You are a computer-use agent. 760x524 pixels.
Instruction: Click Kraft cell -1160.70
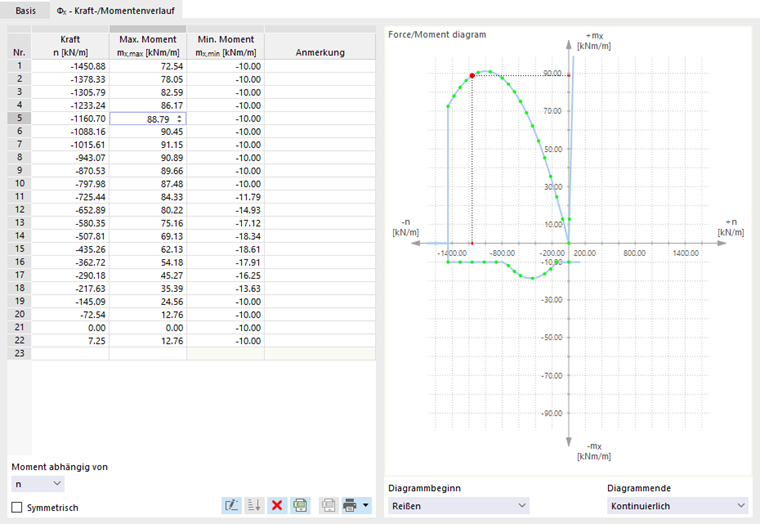coord(70,119)
